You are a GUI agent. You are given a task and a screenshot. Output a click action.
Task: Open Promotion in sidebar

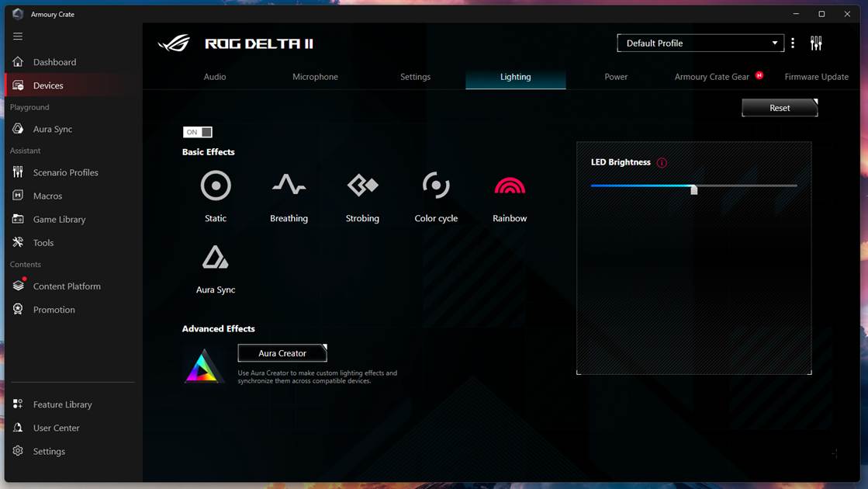coord(72,310)
